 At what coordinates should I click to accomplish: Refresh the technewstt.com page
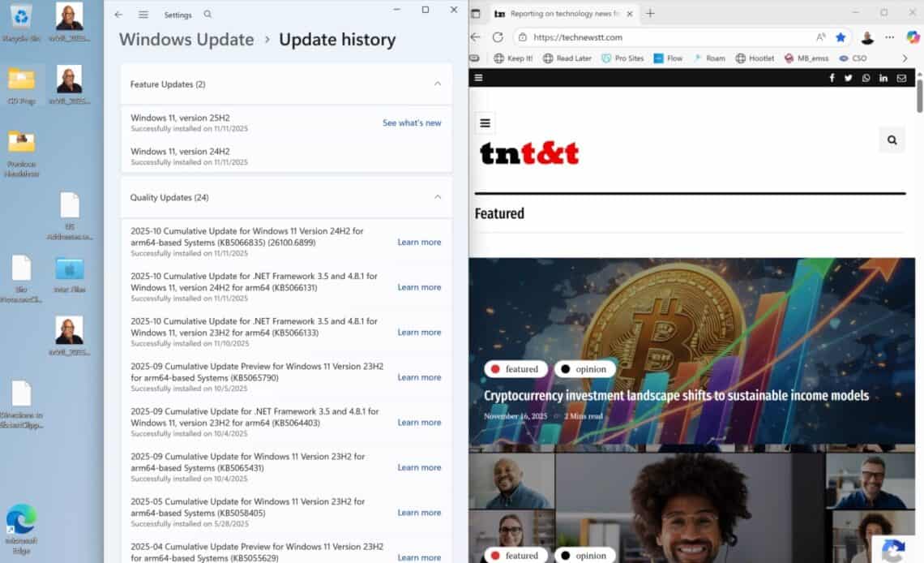coord(498,37)
